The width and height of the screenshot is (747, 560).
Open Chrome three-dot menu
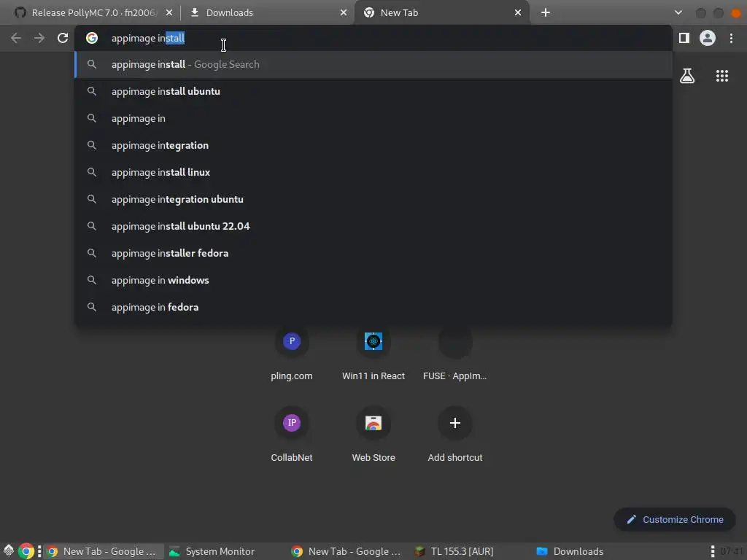point(731,38)
